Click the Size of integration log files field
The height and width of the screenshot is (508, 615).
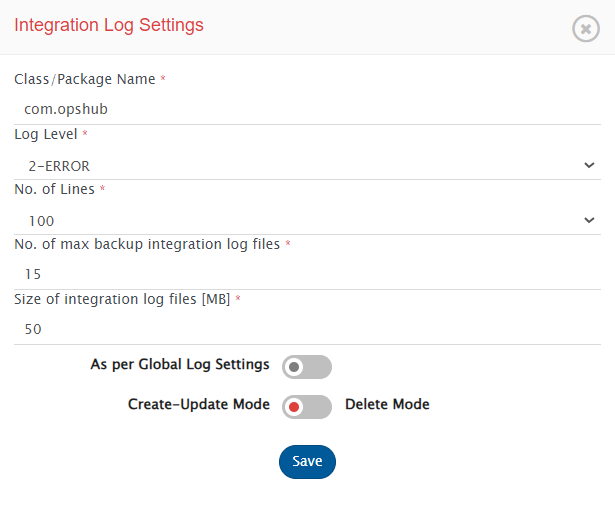click(x=307, y=329)
